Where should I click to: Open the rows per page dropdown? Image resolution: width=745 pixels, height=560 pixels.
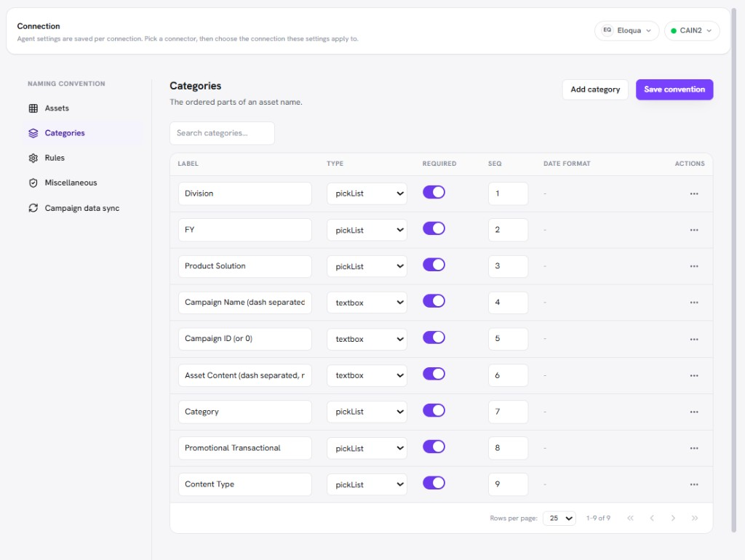(559, 519)
